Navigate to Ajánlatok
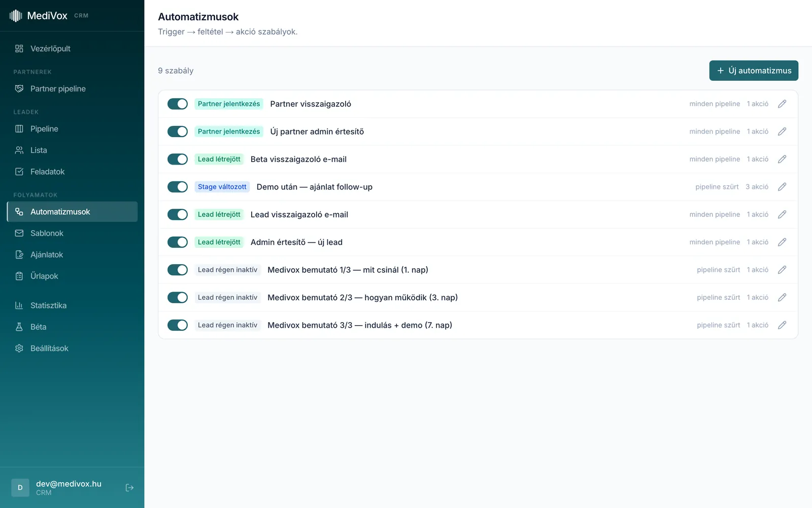The width and height of the screenshot is (812, 508). [72, 255]
